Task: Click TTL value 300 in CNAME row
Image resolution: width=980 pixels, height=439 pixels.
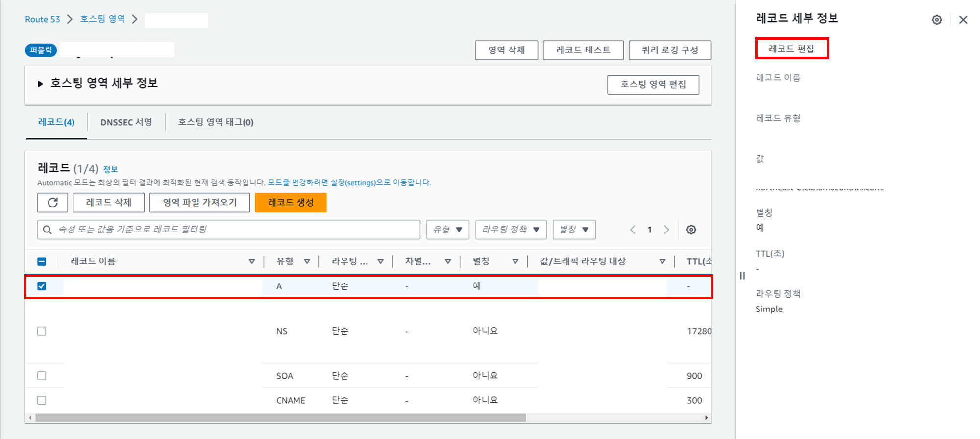Action: 694,400
